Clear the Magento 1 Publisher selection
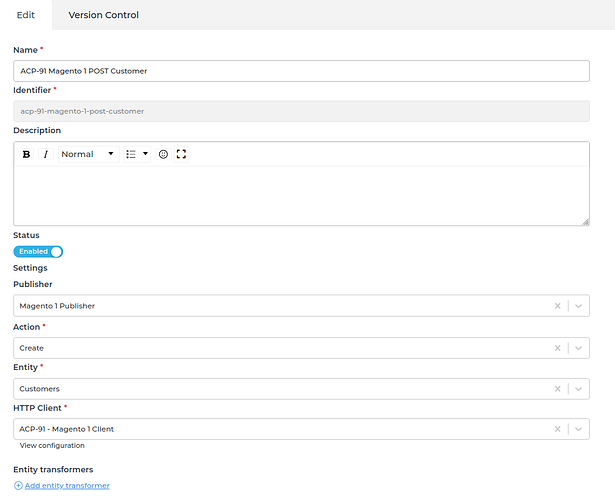 tap(557, 306)
